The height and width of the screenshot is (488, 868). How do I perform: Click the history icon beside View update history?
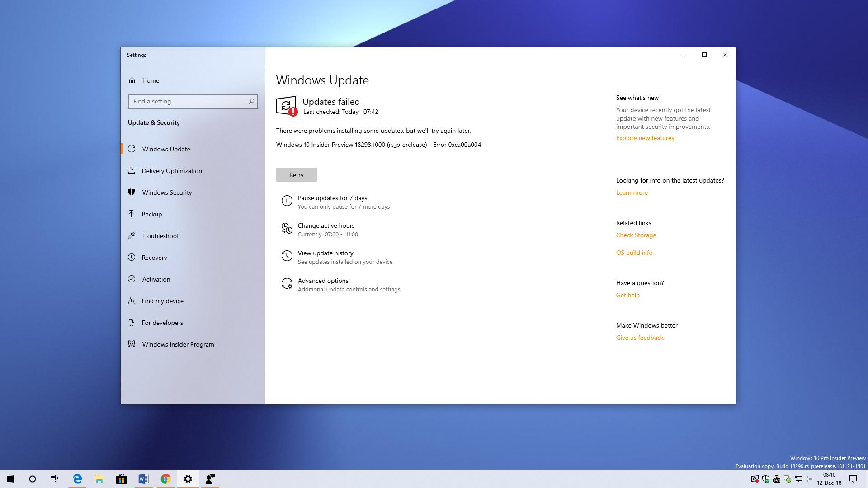287,256
